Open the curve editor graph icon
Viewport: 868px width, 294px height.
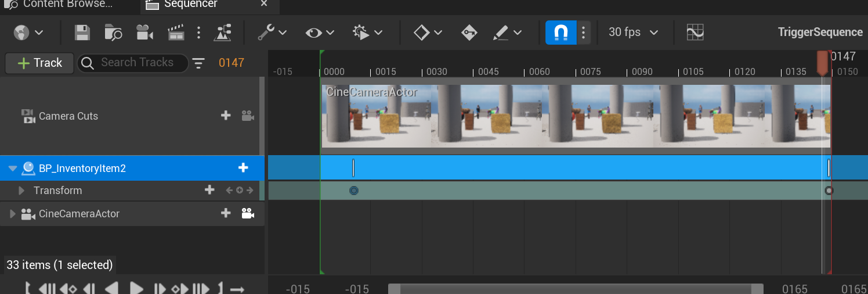[695, 33]
